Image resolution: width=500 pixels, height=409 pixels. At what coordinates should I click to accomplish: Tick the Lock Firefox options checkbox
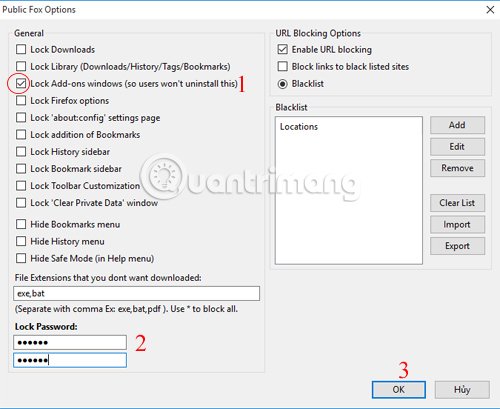pos(21,100)
